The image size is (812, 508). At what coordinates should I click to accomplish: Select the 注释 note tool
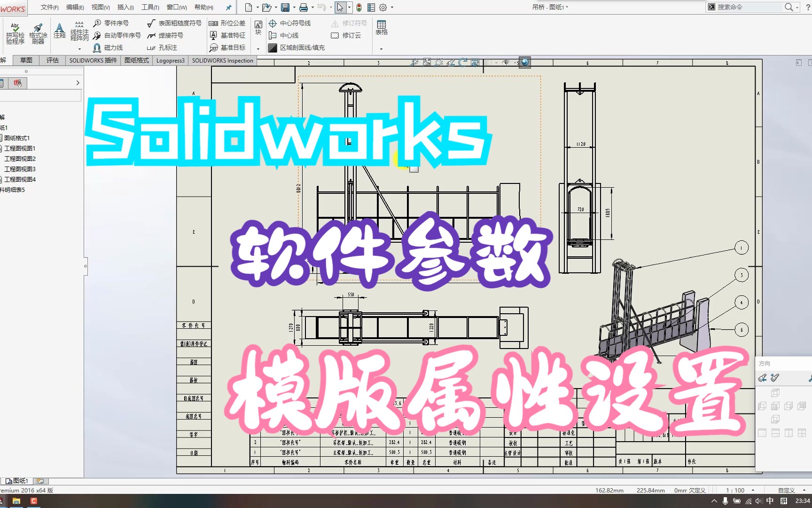click(60, 31)
